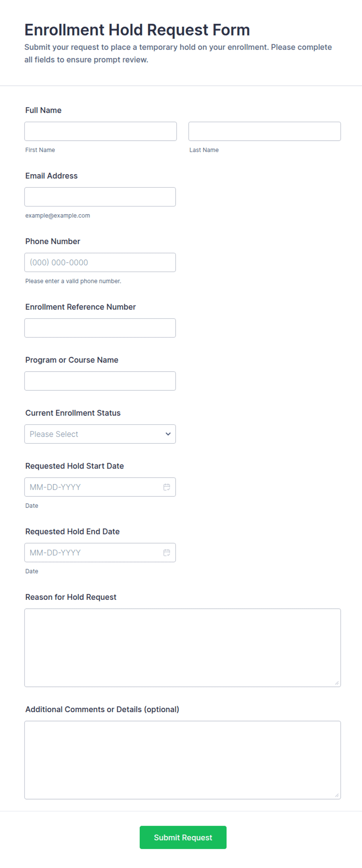
Task: Expand the Current Enrollment Status dropdown
Action: click(100, 434)
